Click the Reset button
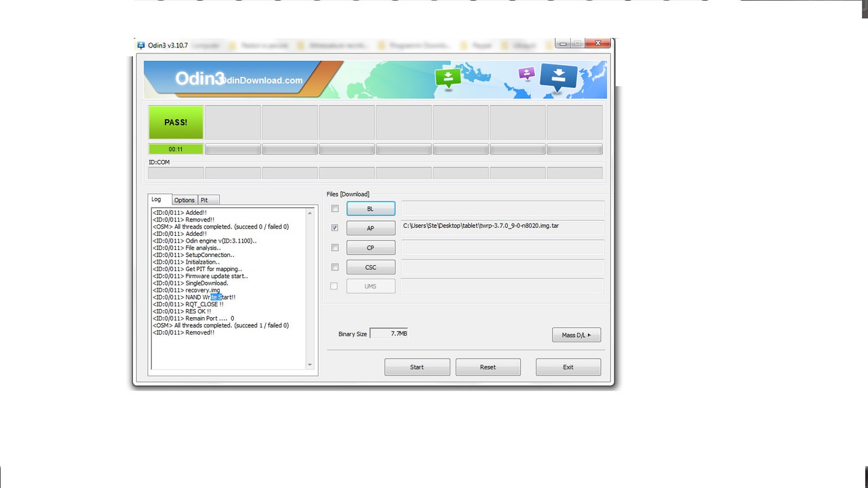 coord(488,367)
